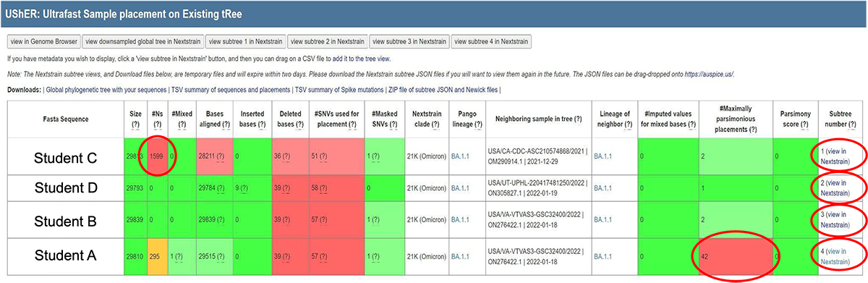
Task: Download Global phylogenetic tree with your sequences
Action: (105, 90)
